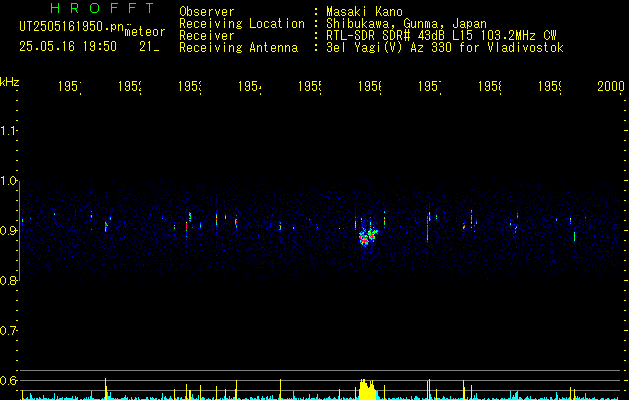Click the 'Receiving Location' field label

tap(242, 24)
